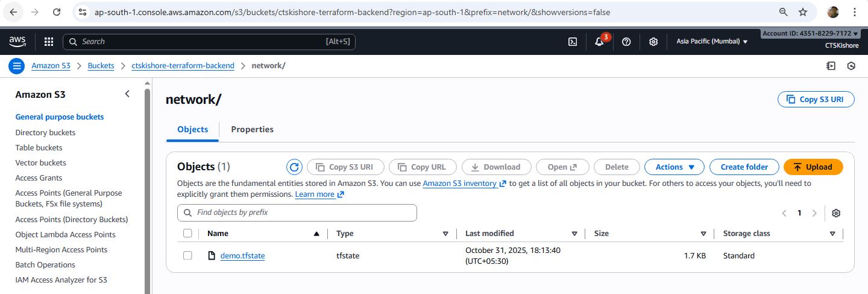
Task: Switch to the Properties tab
Action: pos(252,129)
